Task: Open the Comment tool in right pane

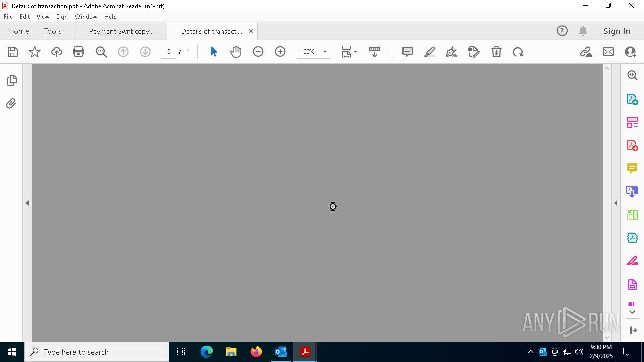Action: click(x=632, y=168)
